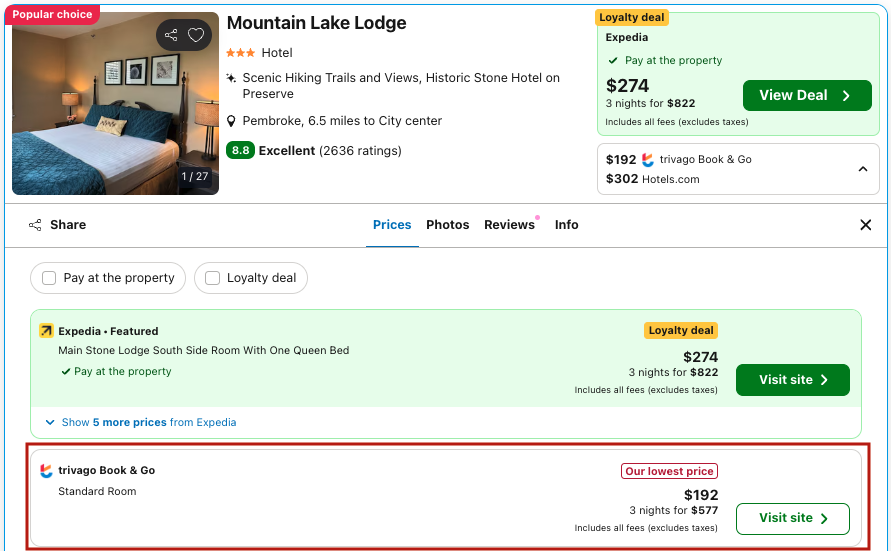The height and width of the screenshot is (551, 891).
Task: Open the Reviews tab
Action: 509,225
